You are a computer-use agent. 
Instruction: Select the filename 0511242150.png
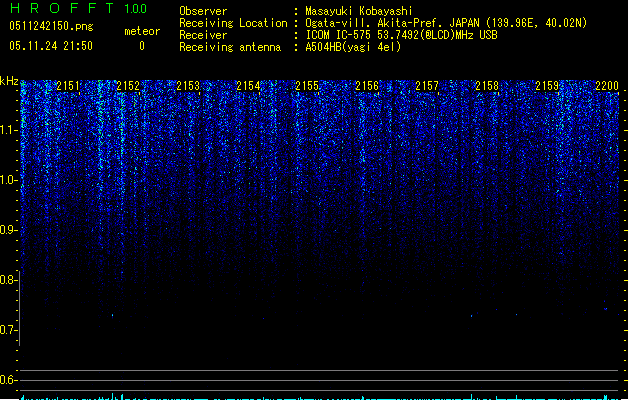(51, 26)
